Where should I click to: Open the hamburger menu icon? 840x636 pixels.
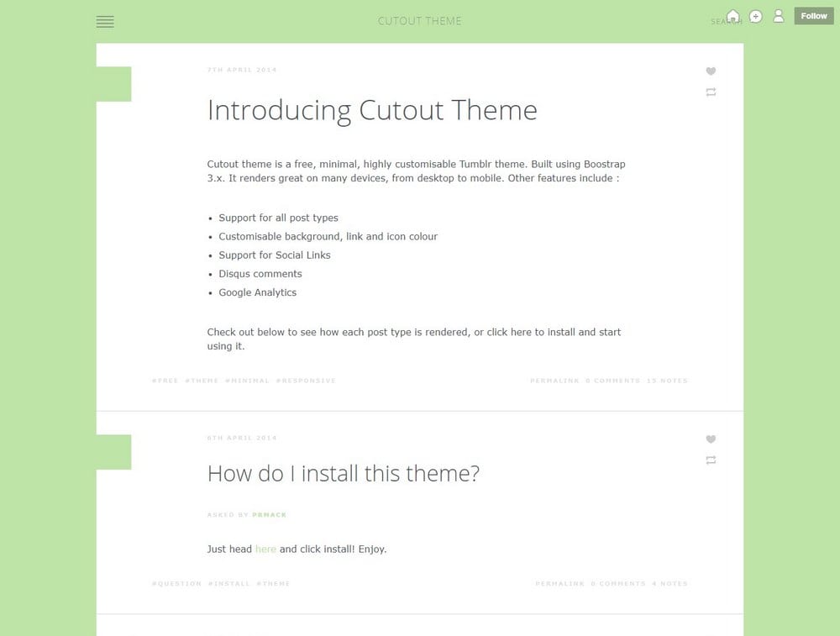tap(105, 22)
